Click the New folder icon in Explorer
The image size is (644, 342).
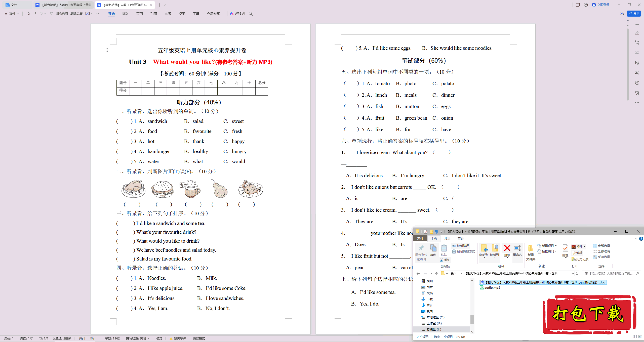pos(531,248)
